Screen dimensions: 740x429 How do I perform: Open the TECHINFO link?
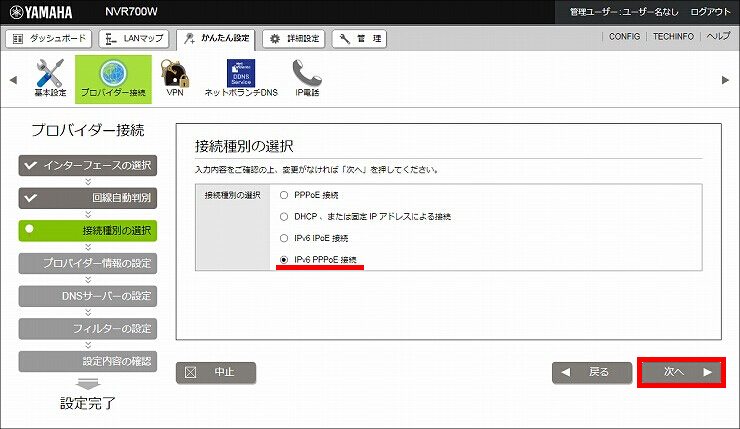pos(673,36)
